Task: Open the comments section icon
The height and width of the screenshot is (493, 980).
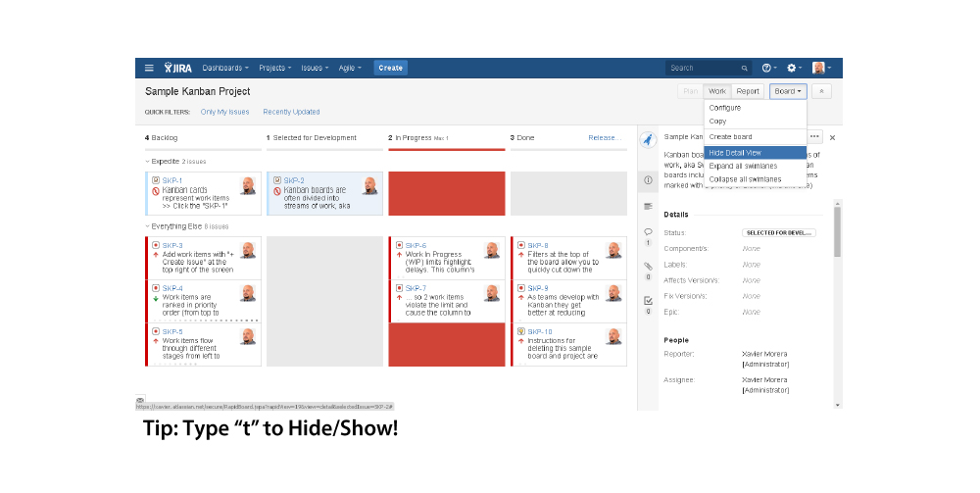Action: click(x=648, y=232)
